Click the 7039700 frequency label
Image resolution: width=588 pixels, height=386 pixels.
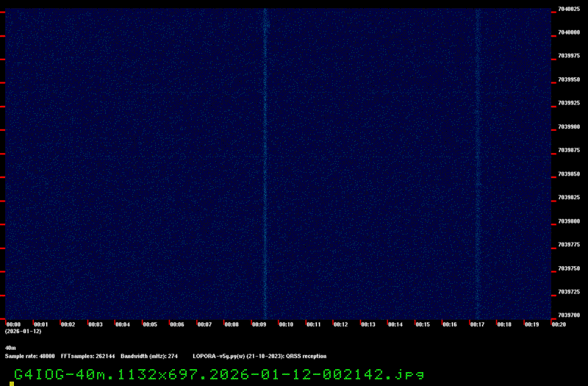point(569,315)
